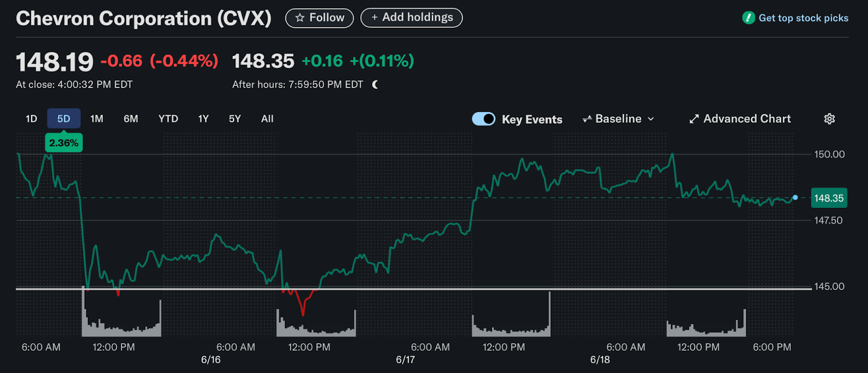
Task: Expand the Baseline chart type dropdown
Action: (618, 119)
